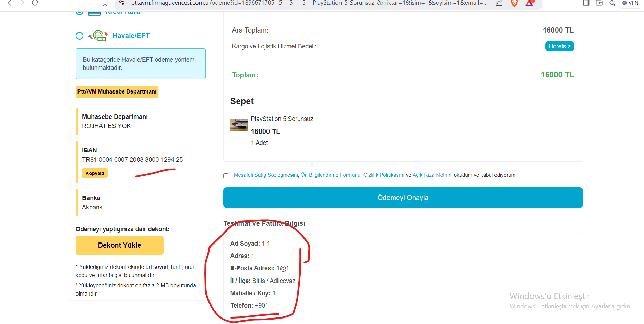The height and width of the screenshot is (324, 644).
Task: Confirm payment with Ödemeyi Onayla
Action: coord(403,198)
